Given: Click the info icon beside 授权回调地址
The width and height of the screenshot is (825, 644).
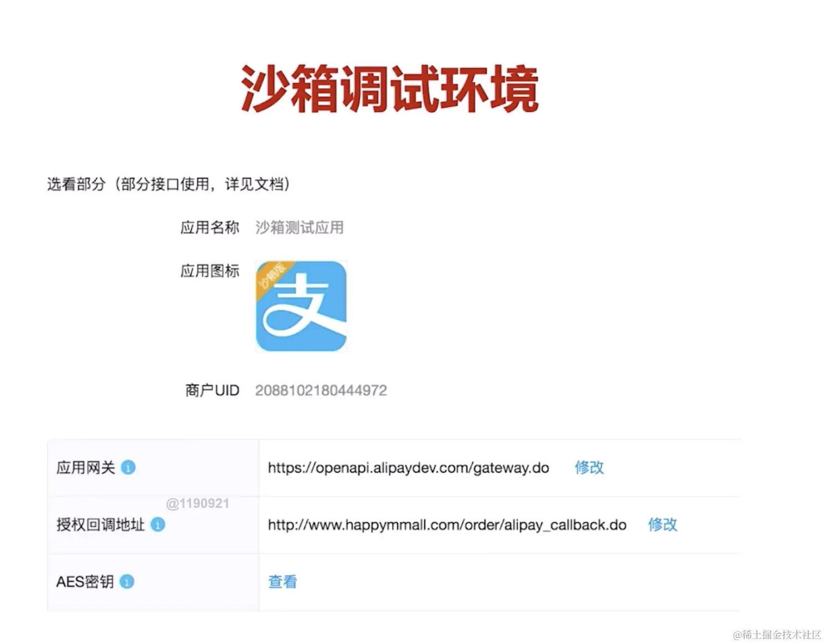Looking at the screenshot, I should click(158, 524).
